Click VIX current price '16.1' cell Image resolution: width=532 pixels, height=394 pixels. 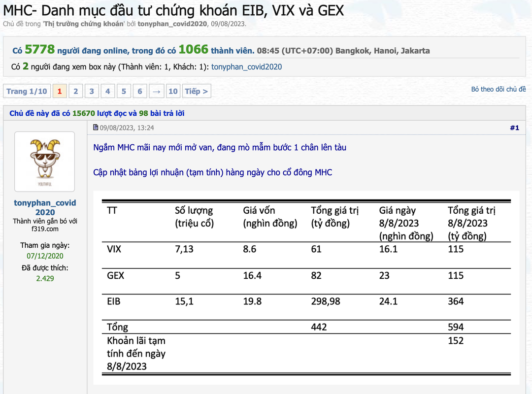pos(388,249)
